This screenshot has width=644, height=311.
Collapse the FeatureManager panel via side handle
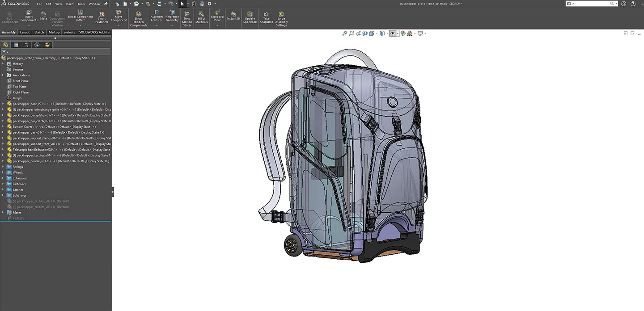pos(113,191)
